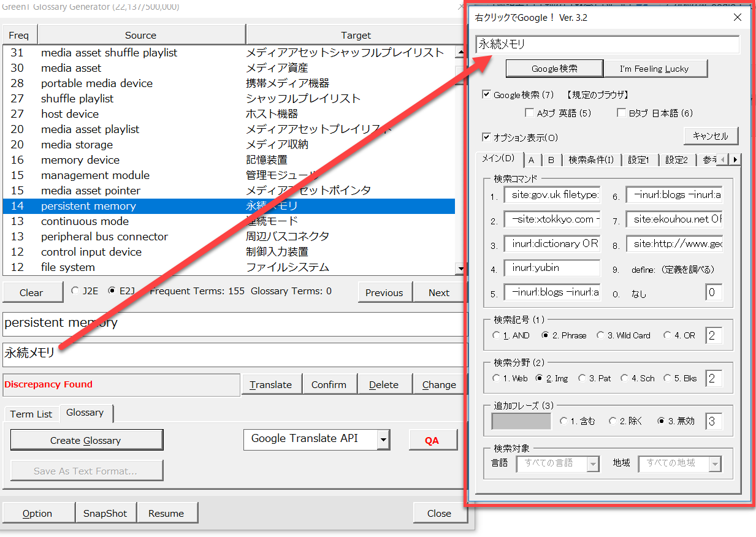Switch to the Term List tab

point(31,414)
